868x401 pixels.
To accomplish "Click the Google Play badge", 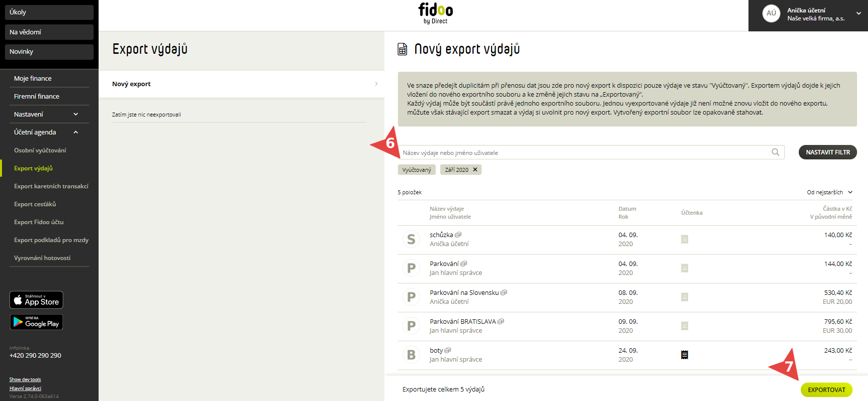I will click(x=36, y=322).
